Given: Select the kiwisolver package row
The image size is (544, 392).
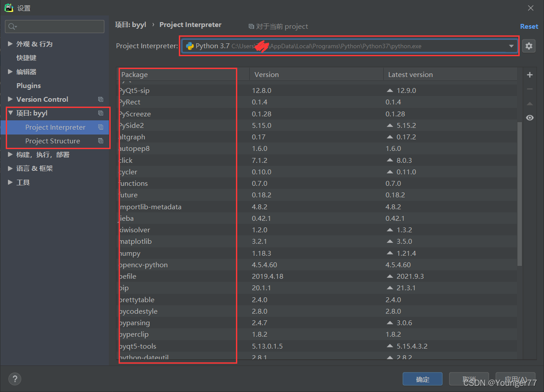Looking at the screenshot, I should click(x=317, y=230).
